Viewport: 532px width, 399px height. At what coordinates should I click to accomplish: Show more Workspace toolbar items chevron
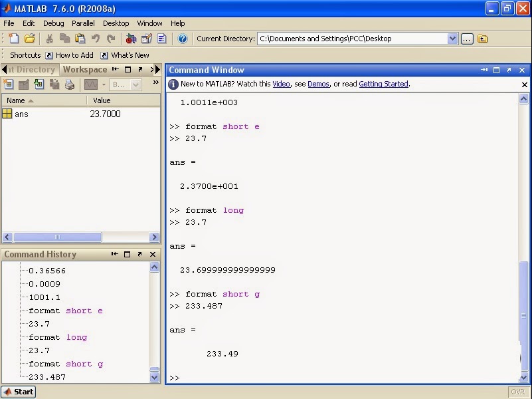point(156,83)
